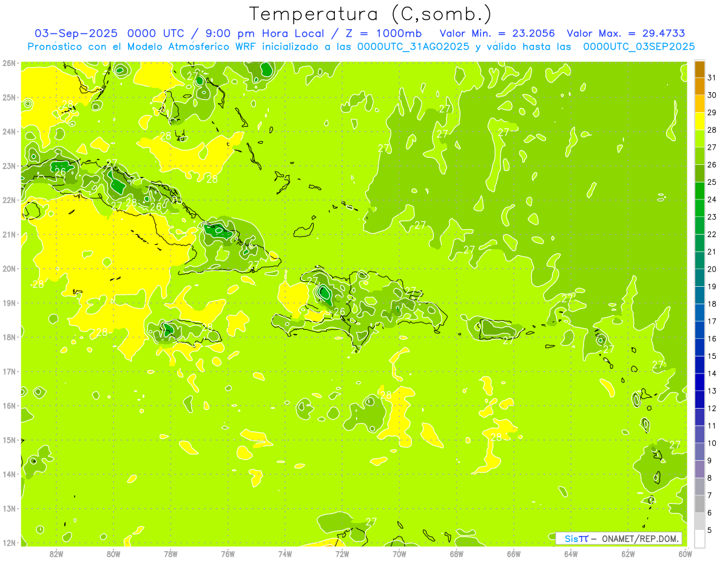728x562 pixels.
Task: Click colorbar label '29'
Action: click(x=712, y=113)
